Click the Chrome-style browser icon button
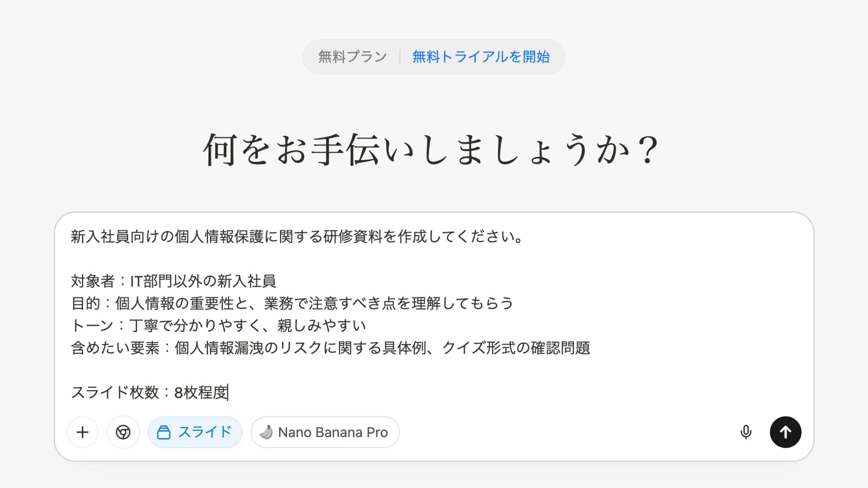This screenshot has height=488, width=868. point(123,432)
